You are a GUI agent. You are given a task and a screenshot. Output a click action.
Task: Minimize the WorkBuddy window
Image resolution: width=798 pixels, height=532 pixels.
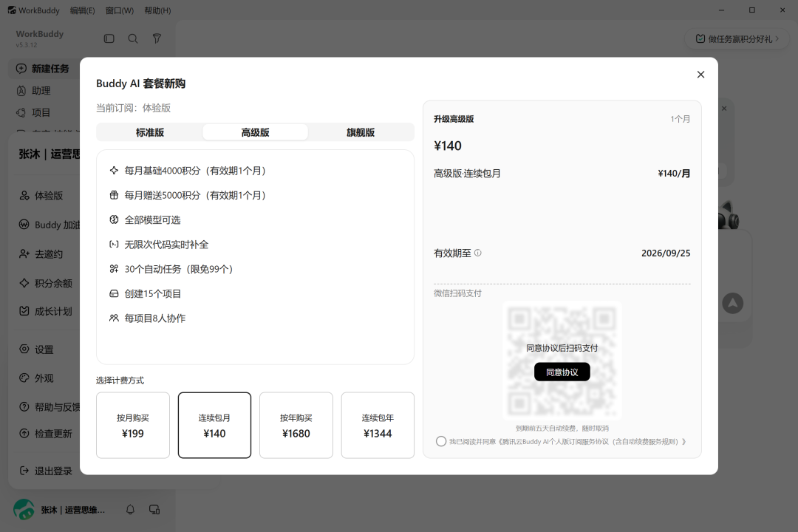(721, 10)
